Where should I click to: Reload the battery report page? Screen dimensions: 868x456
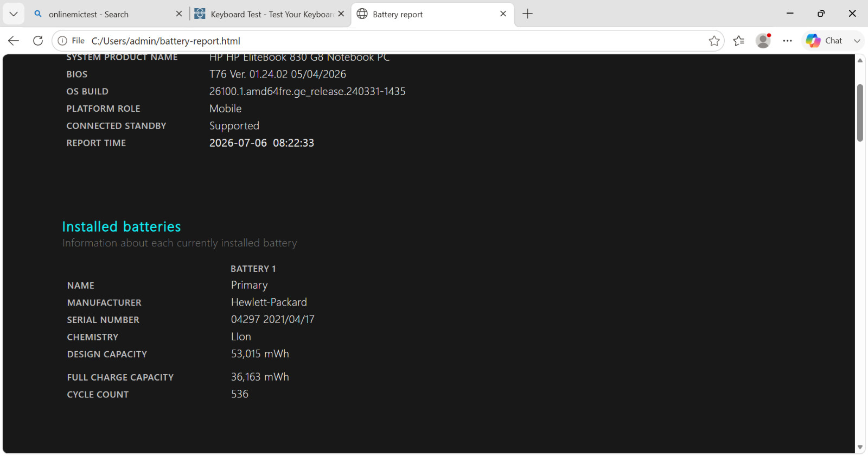click(38, 41)
